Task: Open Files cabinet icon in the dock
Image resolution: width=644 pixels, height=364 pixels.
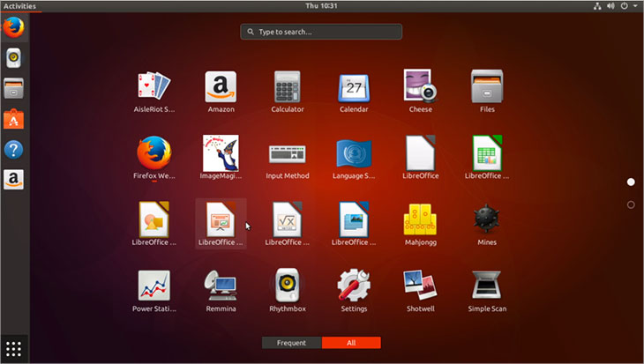Action: coord(14,88)
